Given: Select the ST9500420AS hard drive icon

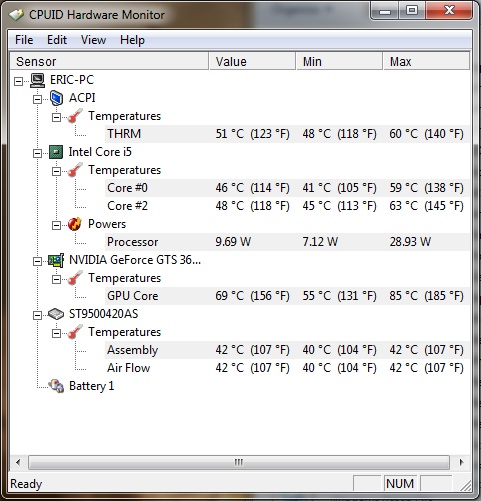Looking at the screenshot, I should [x=56, y=314].
